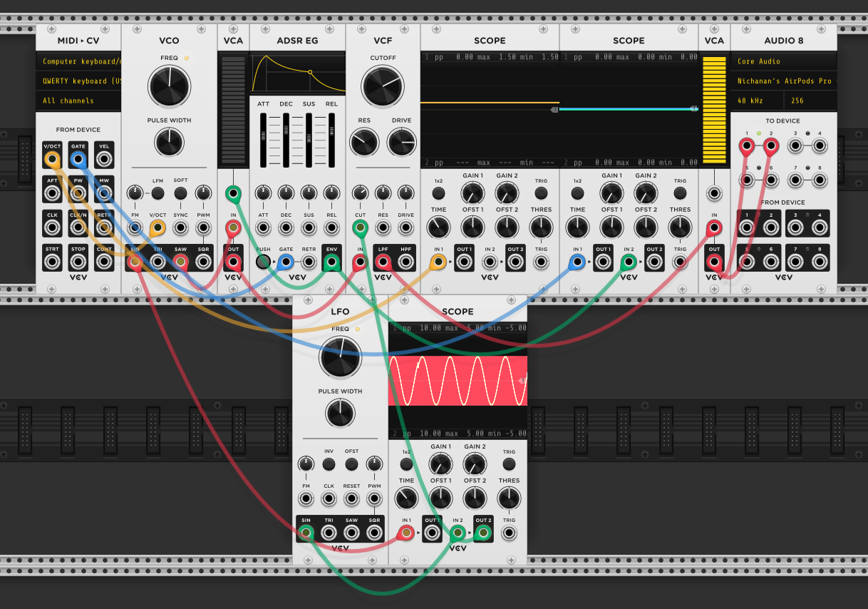
Task: Toggle the 1x2 button on the blue-trace Scope
Action: tap(577, 193)
